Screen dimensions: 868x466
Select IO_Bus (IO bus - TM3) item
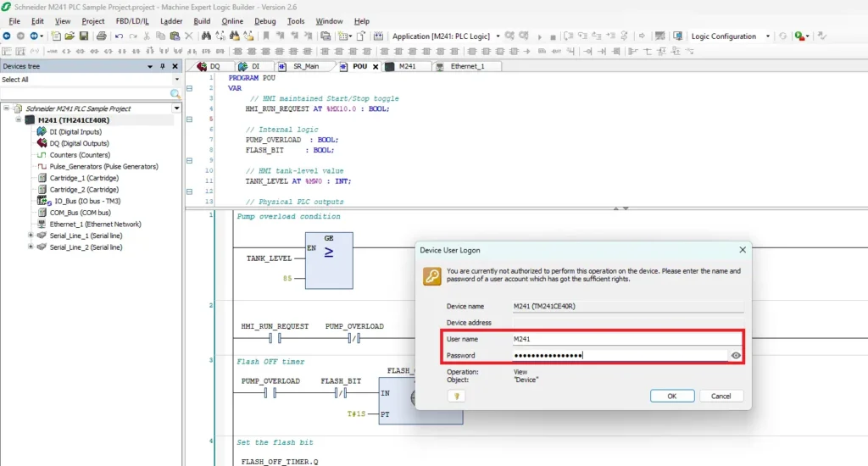(87, 201)
